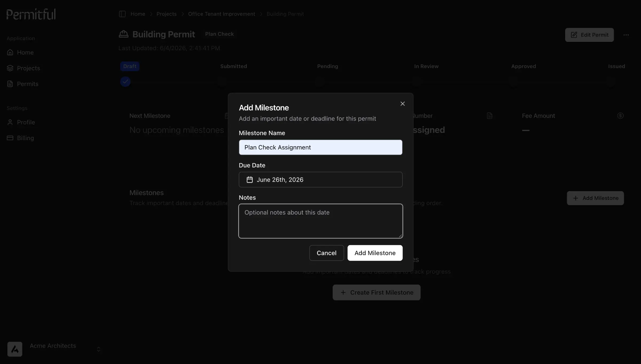Click the Billing card icon
641x364 pixels.
pyautogui.click(x=10, y=138)
